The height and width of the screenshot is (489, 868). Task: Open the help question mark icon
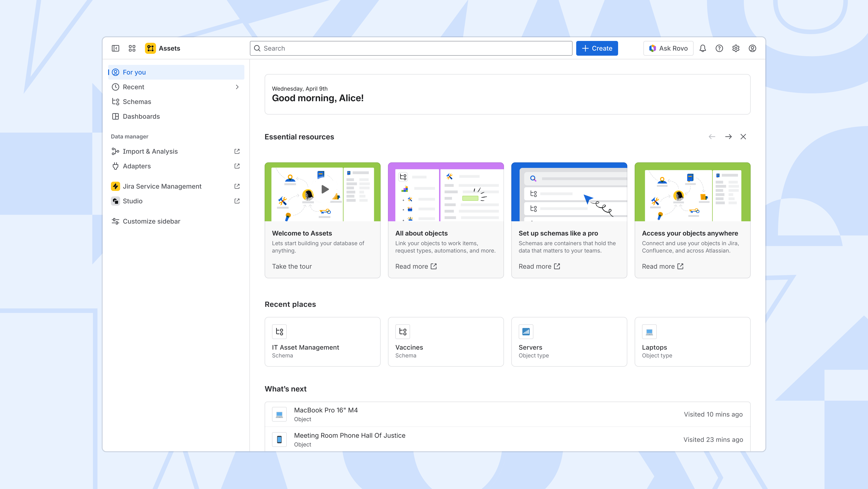[x=719, y=48]
